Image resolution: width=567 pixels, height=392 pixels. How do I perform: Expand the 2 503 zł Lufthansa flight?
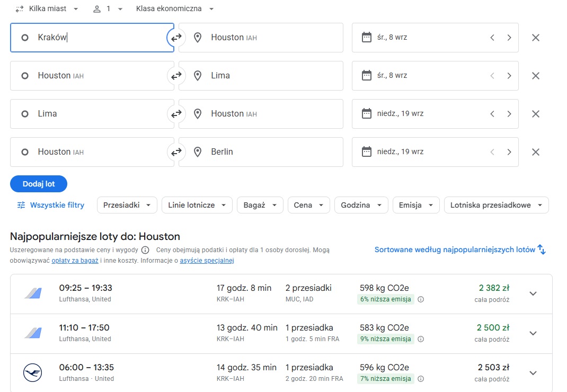click(x=533, y=373)
